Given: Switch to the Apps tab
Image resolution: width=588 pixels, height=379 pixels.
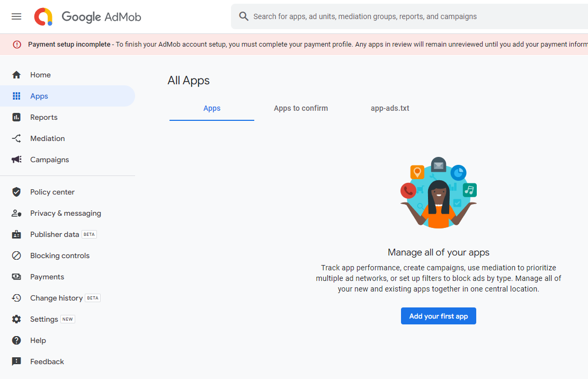Looking at the screenshot, I should 212,109.
